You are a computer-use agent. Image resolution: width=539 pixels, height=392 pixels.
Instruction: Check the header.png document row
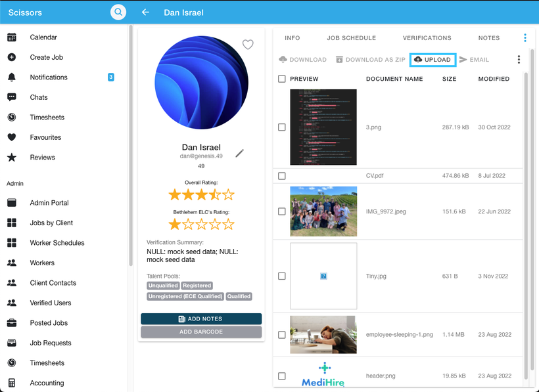coord(282,376)
